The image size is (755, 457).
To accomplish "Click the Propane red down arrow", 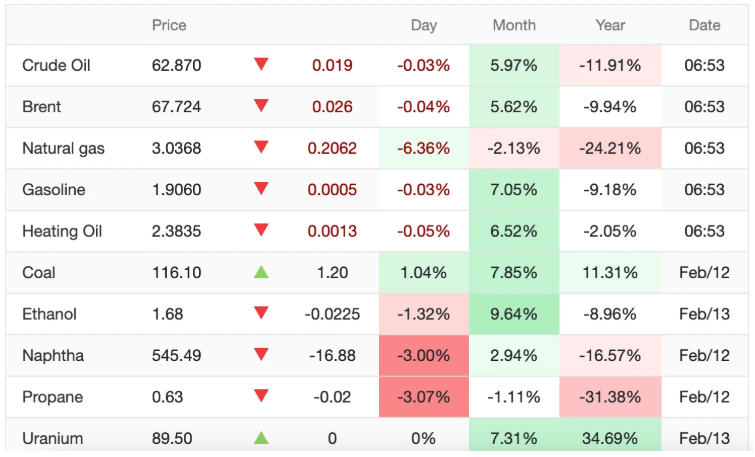I will [261, 396].
